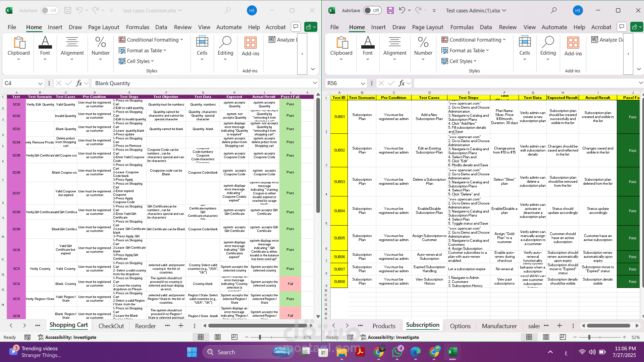This screenshot has width=644, height=362.
Task: Open the Formulas ribbon tab in right window
Action: [x=462, y=27]
